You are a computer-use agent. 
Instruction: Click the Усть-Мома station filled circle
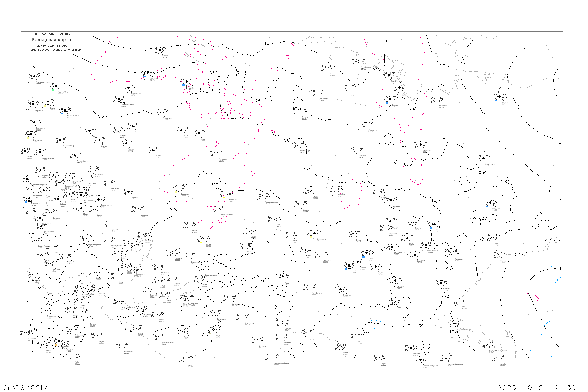tap(484, 158)
